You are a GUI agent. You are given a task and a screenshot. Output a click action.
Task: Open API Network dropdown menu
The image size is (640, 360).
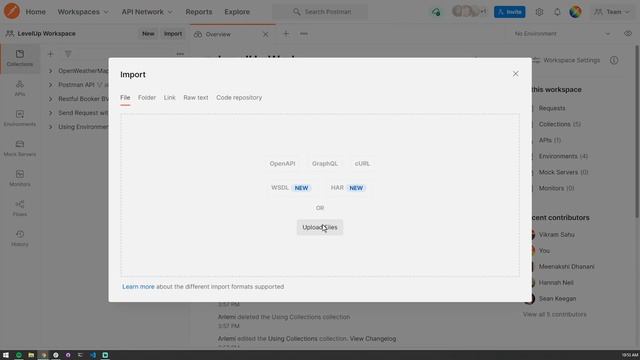(147, 12)
